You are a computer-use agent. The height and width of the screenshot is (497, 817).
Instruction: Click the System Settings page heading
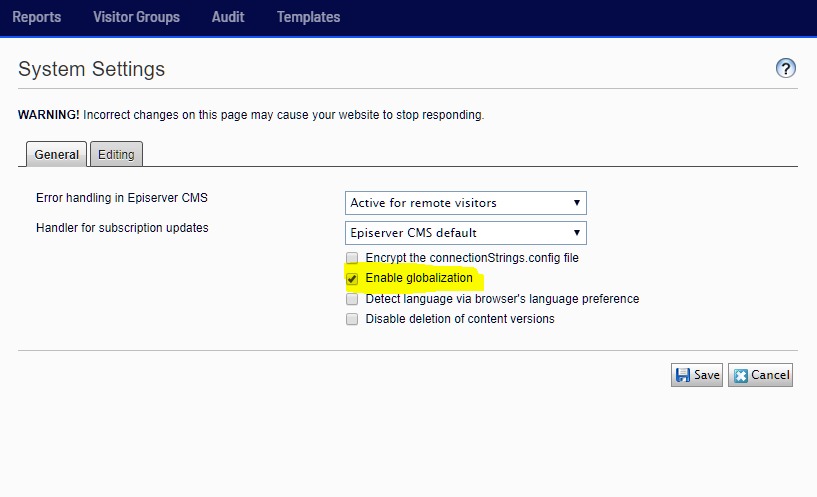[x=92, y=69]
